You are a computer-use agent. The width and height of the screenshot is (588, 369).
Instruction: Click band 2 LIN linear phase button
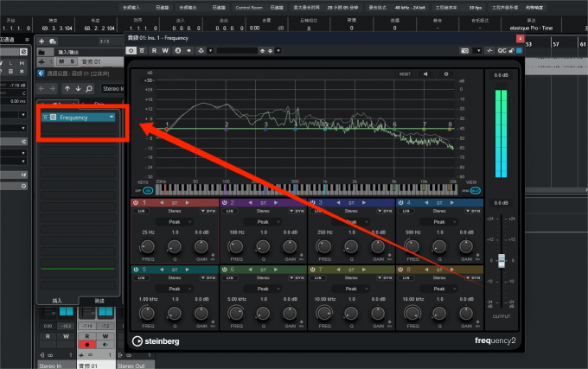click(229, 211)
